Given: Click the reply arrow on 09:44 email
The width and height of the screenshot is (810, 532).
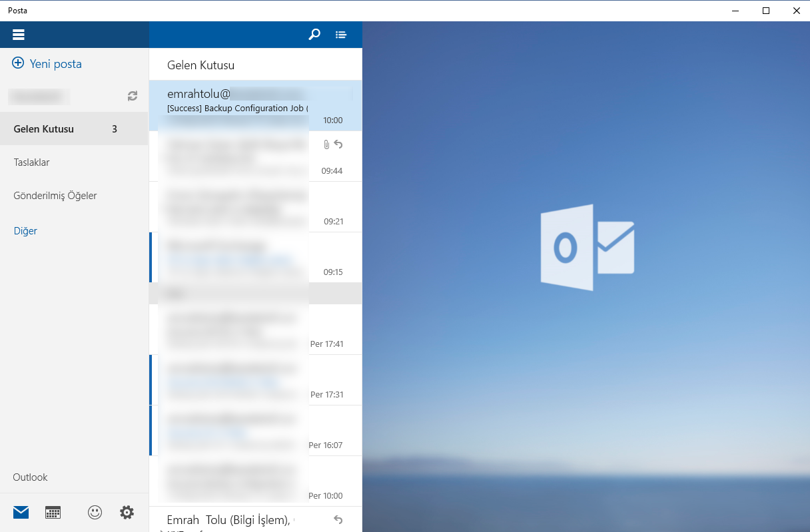Looking at the screenshot, I should point(338,144).
